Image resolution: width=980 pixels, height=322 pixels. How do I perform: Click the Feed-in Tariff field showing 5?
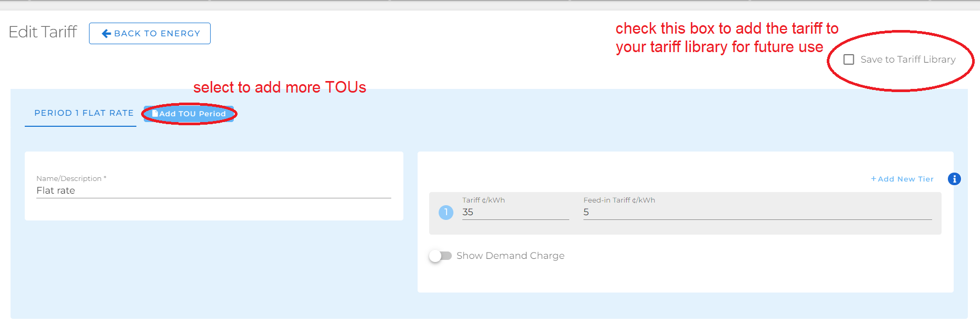click(757, 212)
